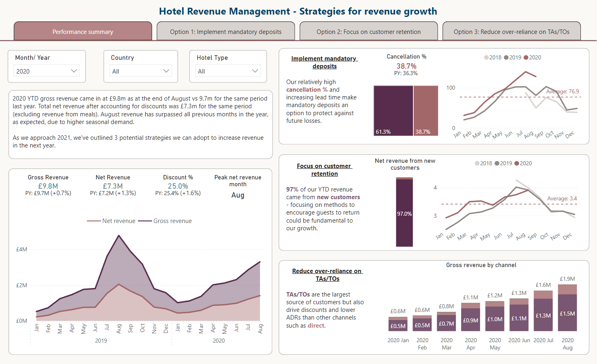
Task: Click the 2020 Apr £0.9M channel bar
Action: pos(470,320)
